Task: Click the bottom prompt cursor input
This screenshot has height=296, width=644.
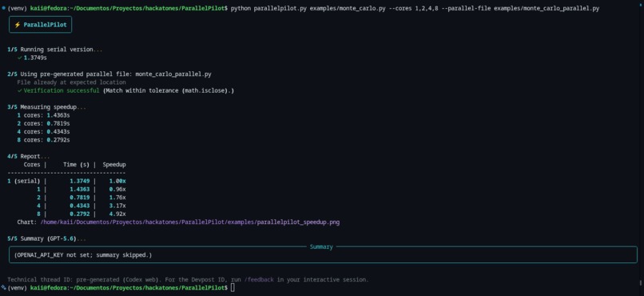Action: (x=233, y=288)
